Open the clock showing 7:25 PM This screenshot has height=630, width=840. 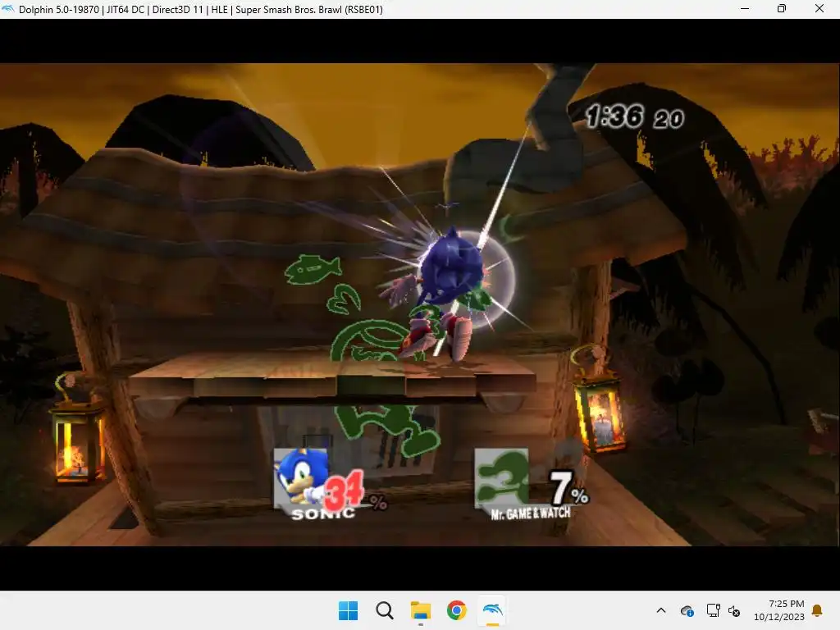786,604
